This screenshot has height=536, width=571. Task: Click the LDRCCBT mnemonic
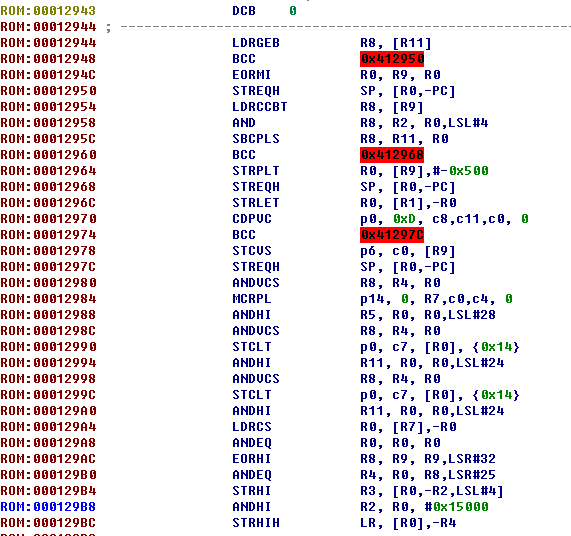(x=260, y=107)
